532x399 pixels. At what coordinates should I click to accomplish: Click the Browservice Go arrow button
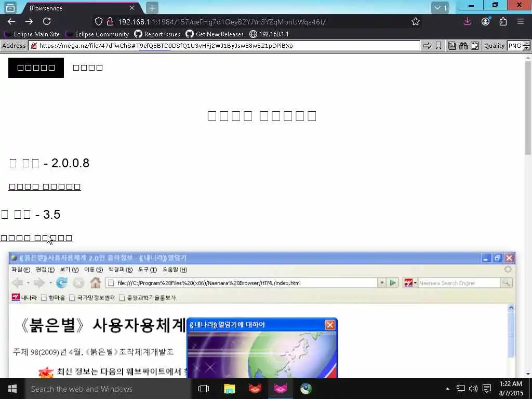[x=427, y=46]
